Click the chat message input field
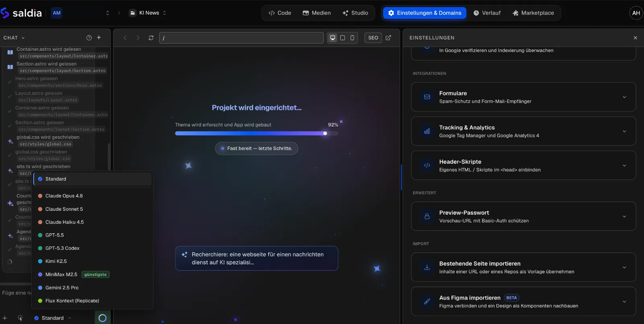Screen dimensions: 644x324 (x=17, y=293)
